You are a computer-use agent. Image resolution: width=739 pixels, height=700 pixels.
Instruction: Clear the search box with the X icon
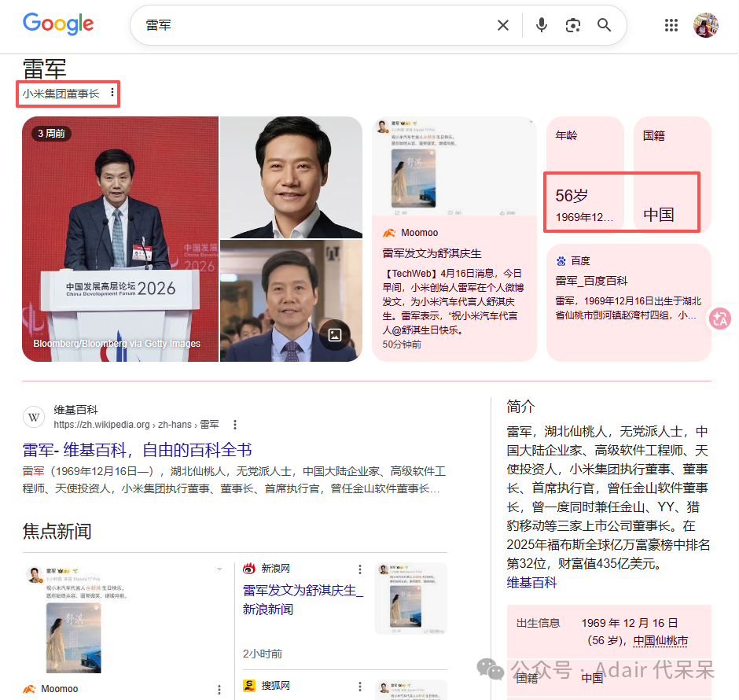[x=503, y=25]
